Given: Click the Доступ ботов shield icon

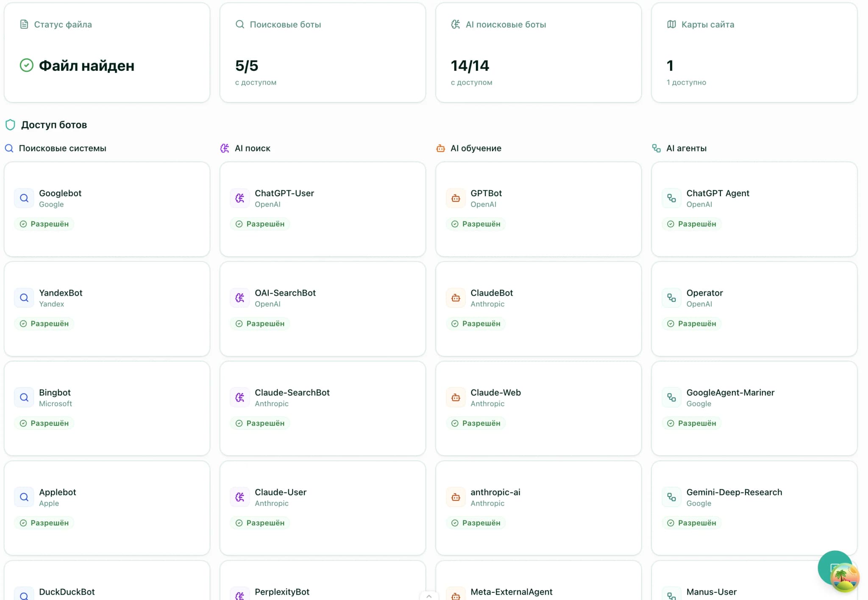Looking at the screenshot, I should 10,125.
